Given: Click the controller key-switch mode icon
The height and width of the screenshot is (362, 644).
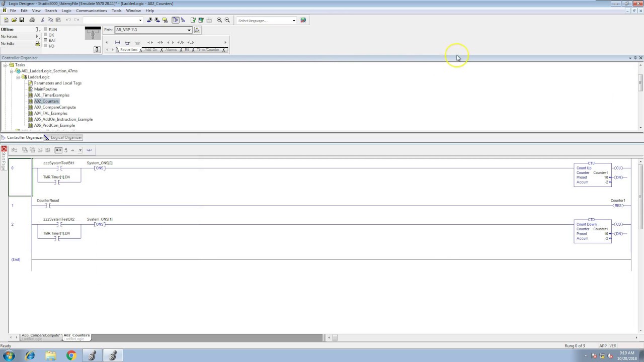Looking at the screenshot, I should point(93,34).
